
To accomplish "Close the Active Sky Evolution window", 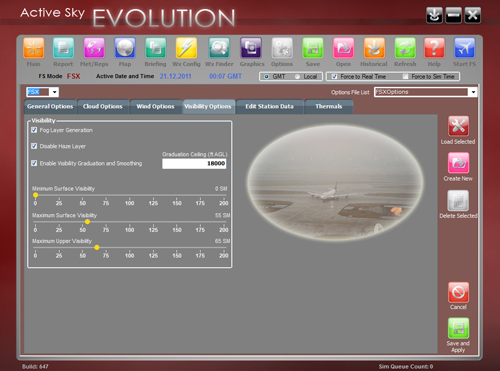I will pos(473,15).
